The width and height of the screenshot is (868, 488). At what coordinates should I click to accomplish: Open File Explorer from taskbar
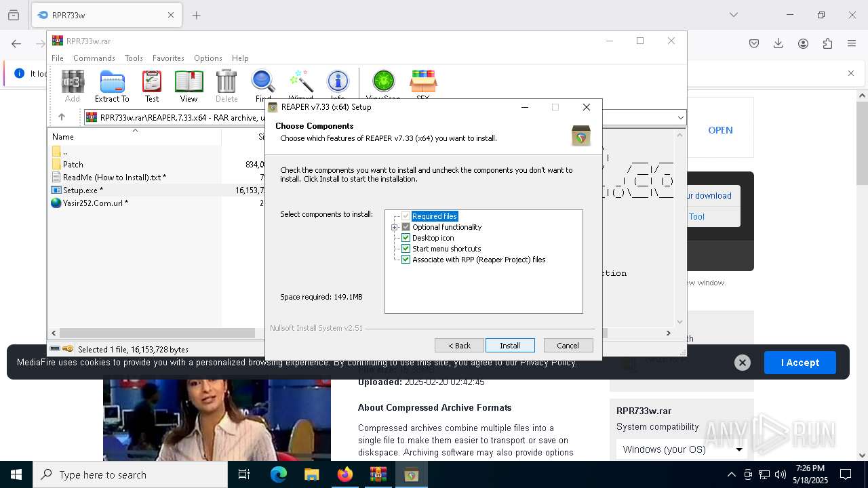(x=311, y=474)
